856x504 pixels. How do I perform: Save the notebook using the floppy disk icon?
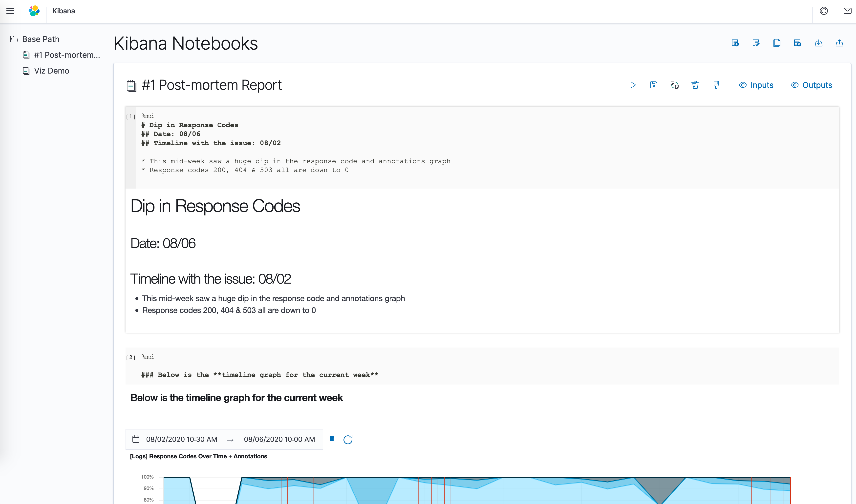654,85
